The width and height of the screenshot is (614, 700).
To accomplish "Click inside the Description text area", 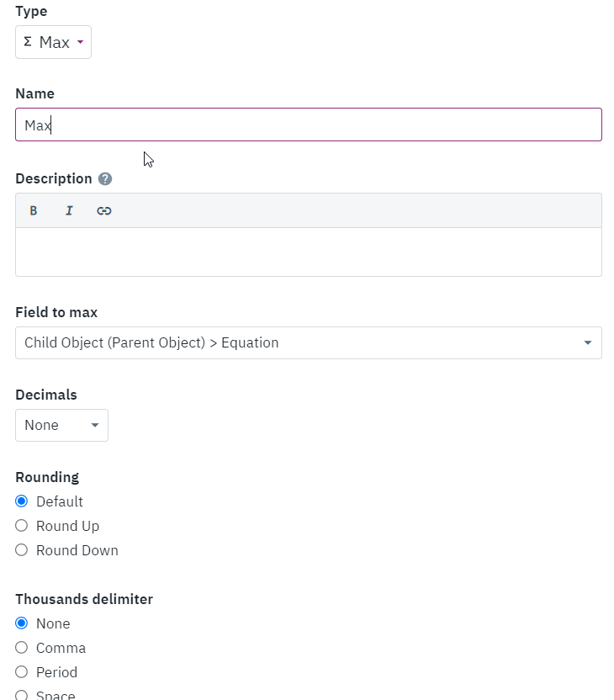I will coord(308,252).
